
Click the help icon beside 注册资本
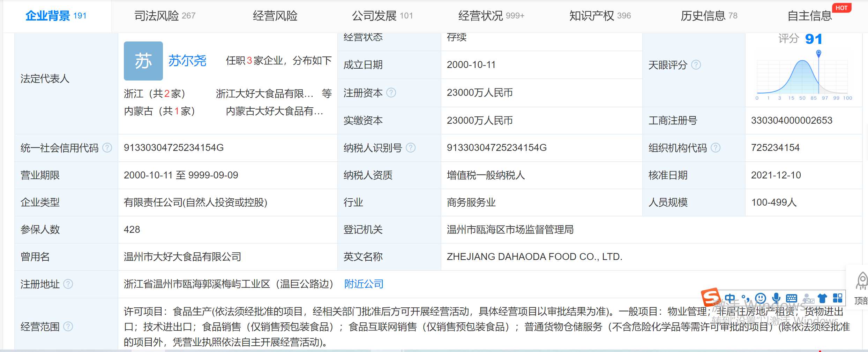[x=391, y=93]
